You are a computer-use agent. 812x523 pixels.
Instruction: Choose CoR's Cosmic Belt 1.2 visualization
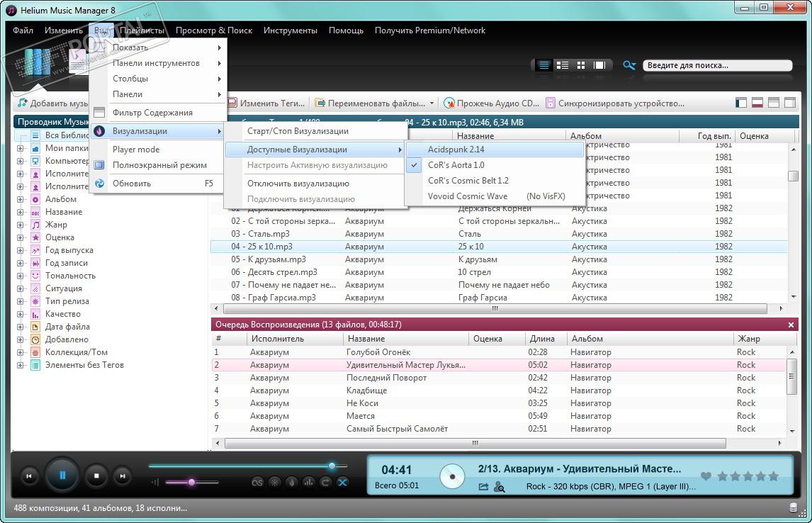point(495,180)
